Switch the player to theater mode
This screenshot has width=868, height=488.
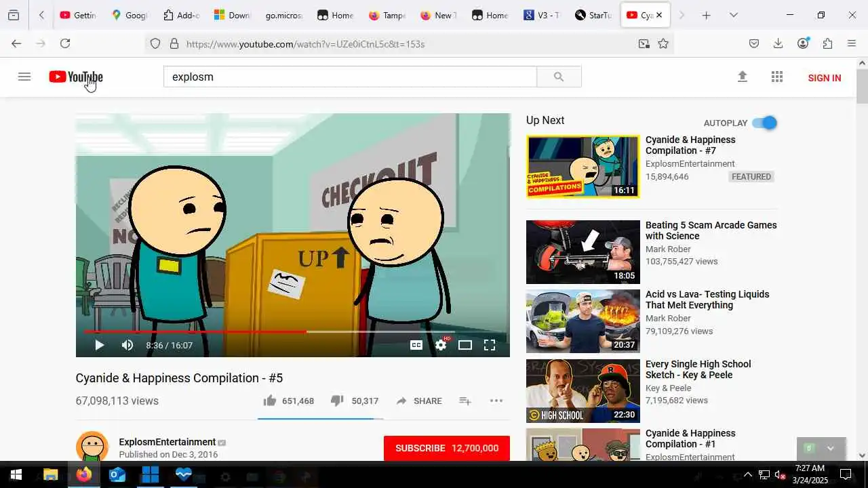pos(465,345)
